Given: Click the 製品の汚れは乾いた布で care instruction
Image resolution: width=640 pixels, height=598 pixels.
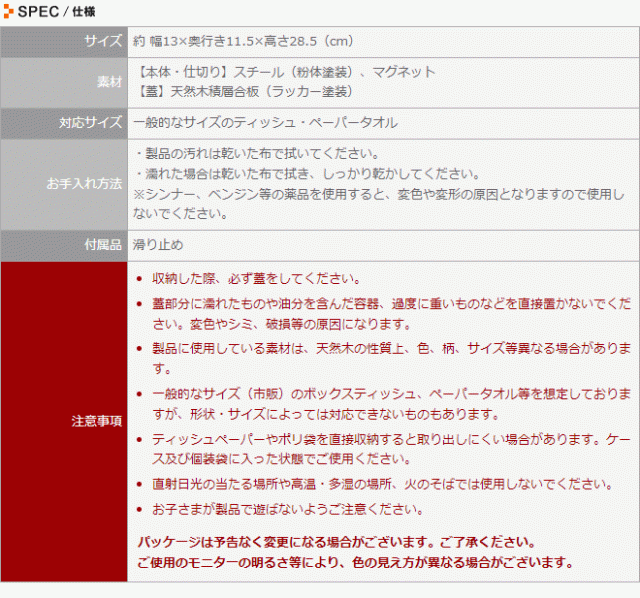Looking at the screenshot, I should [x=256, y=154].
